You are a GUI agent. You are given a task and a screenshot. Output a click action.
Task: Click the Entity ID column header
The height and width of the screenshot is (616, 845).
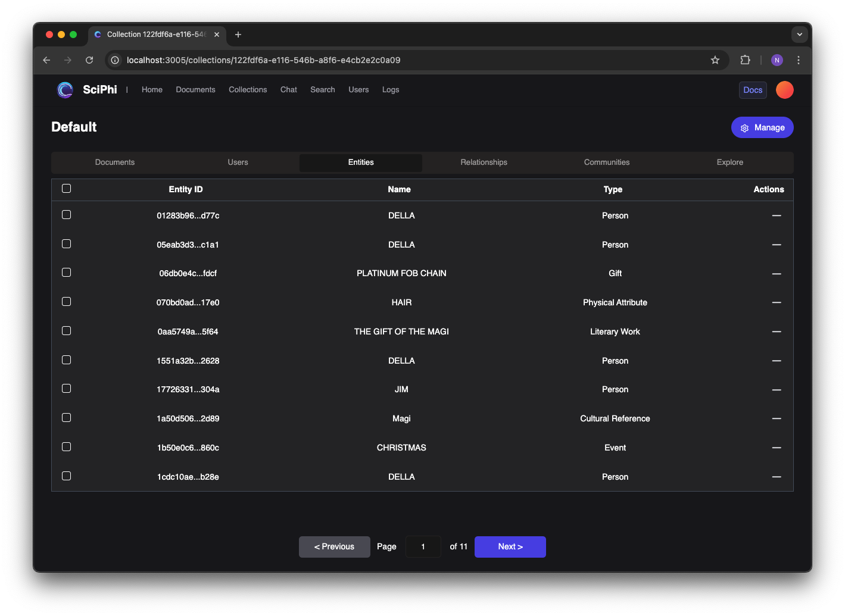pos(186,189)
